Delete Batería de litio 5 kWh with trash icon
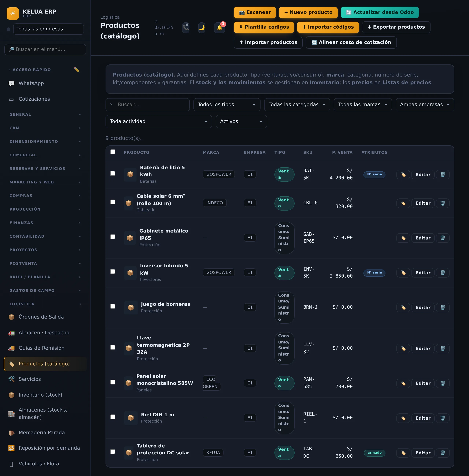469x476 pixels. 443,174
